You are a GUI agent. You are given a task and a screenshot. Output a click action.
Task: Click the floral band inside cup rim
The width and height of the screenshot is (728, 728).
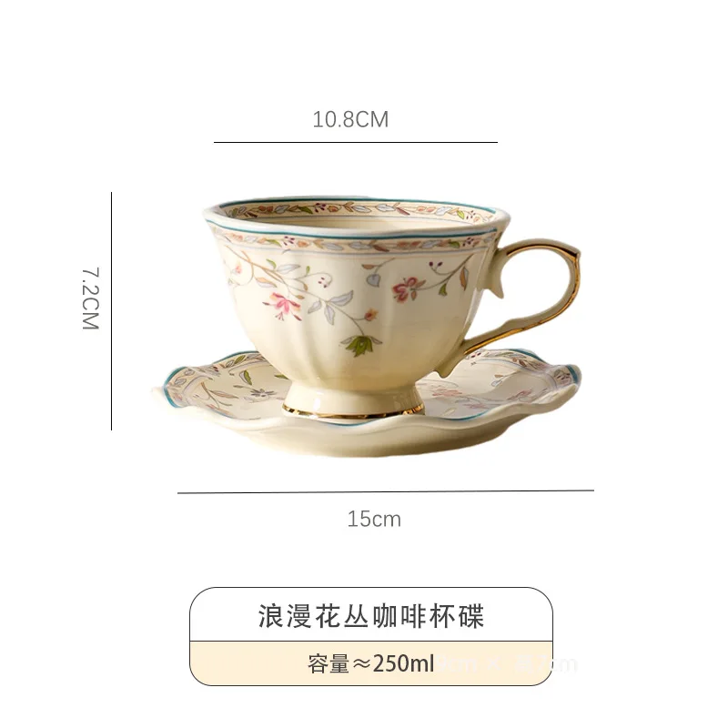pyautogui.click(x=357, y=210)
